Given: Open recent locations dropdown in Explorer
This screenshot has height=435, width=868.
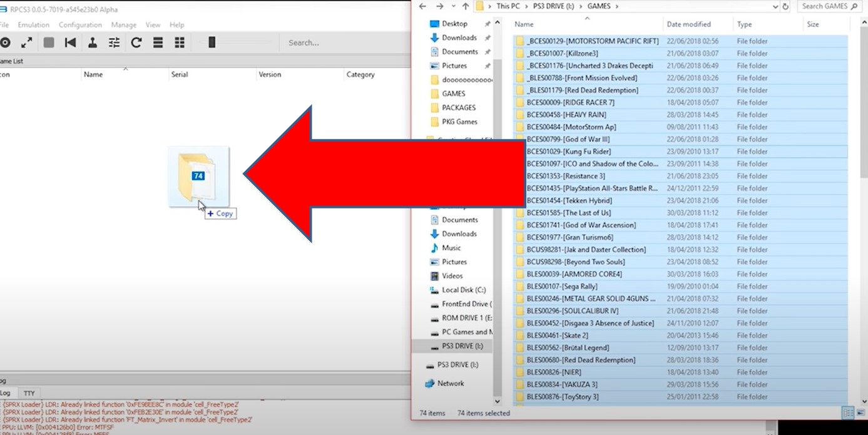Looking at the screenshot, I should 453,7.
